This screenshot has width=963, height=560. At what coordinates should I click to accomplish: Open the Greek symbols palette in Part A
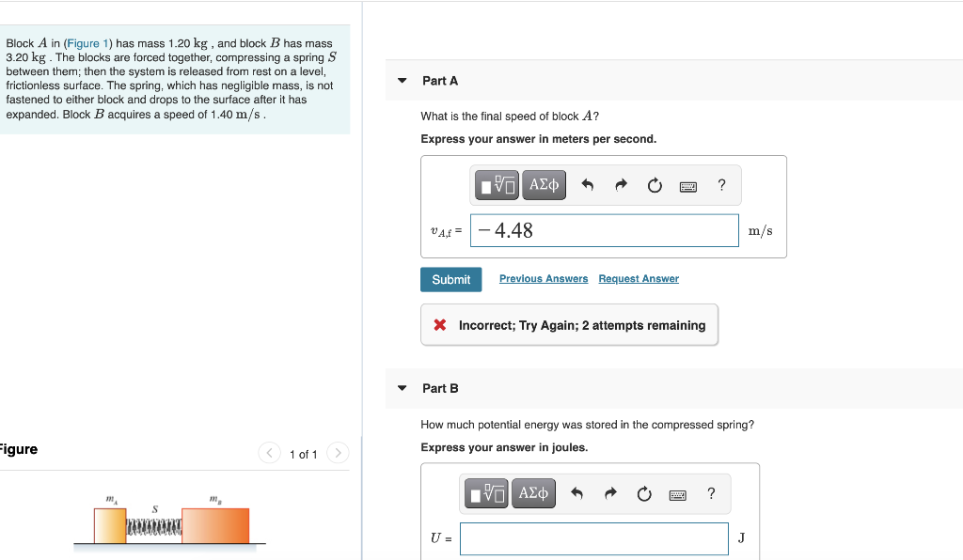[544, 185]
